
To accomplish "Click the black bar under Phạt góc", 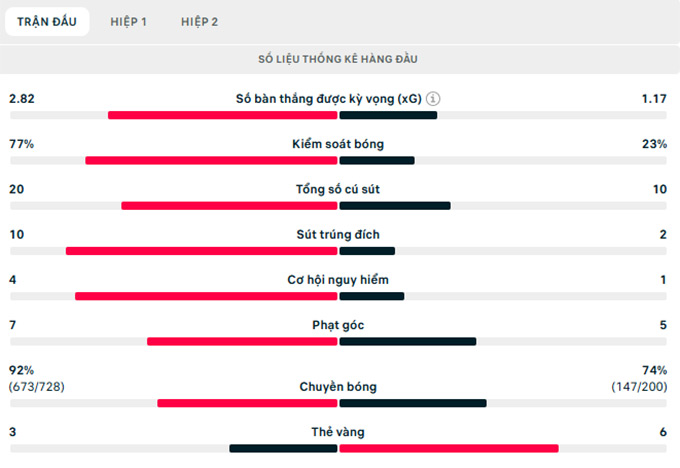I will 407,341.
